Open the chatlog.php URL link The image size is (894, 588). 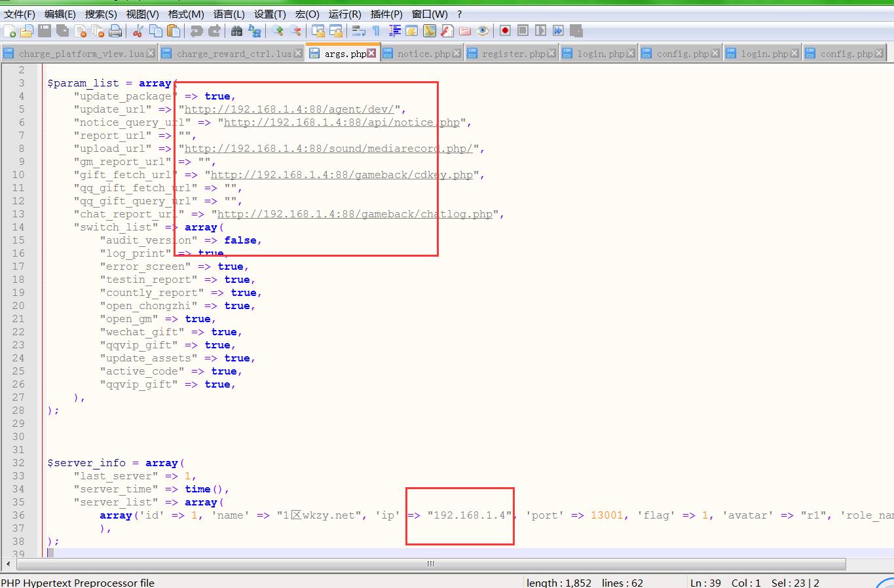(x=354, y=214)
